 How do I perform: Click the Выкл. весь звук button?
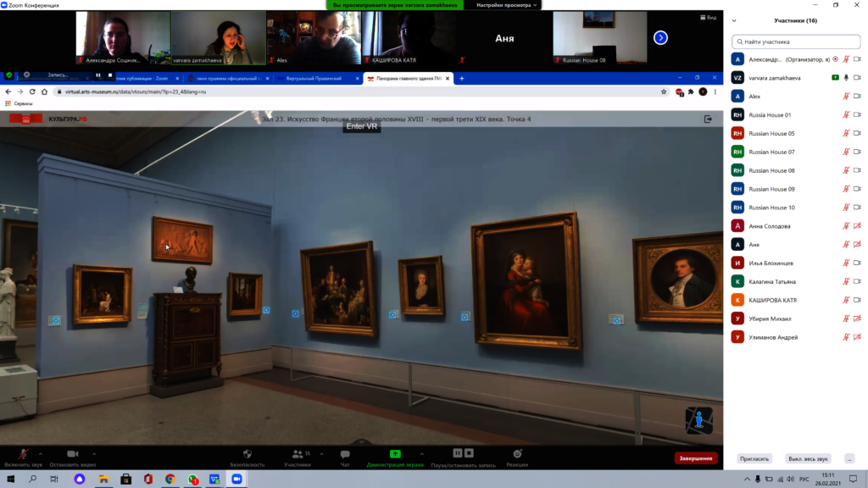(x=808, y=458)
